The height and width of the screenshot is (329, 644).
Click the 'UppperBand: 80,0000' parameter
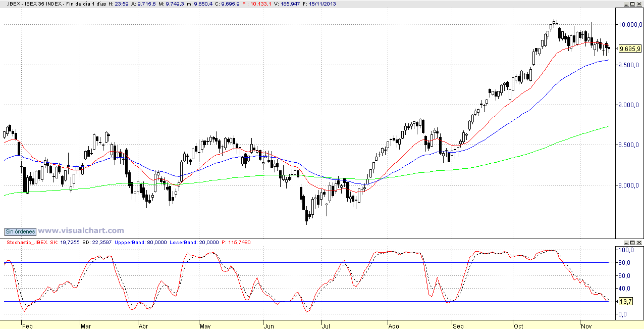(x=140, y=243)
